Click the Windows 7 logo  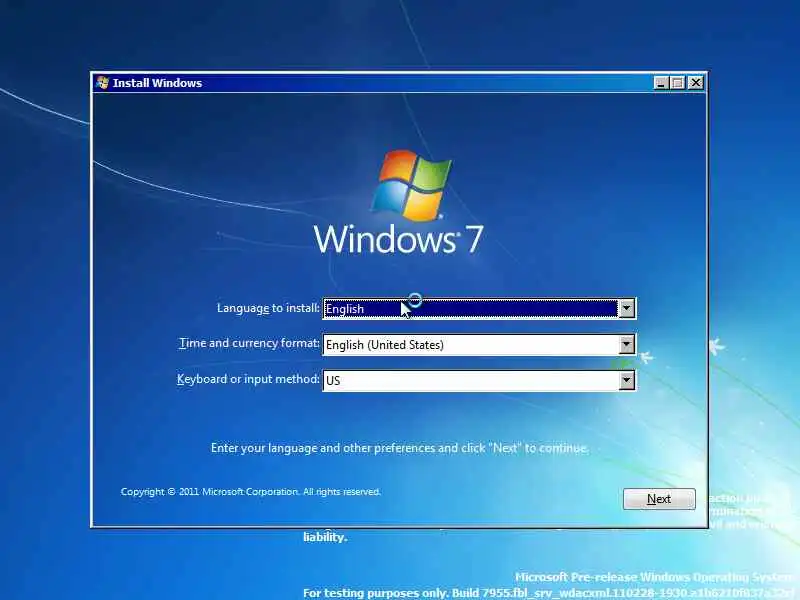coord(398,203)
